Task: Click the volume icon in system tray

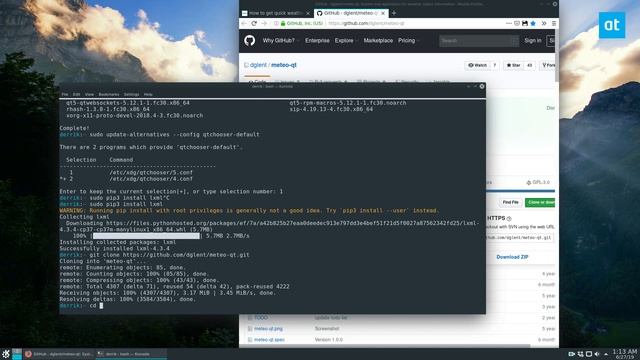Action: click(x=597, y=354)
